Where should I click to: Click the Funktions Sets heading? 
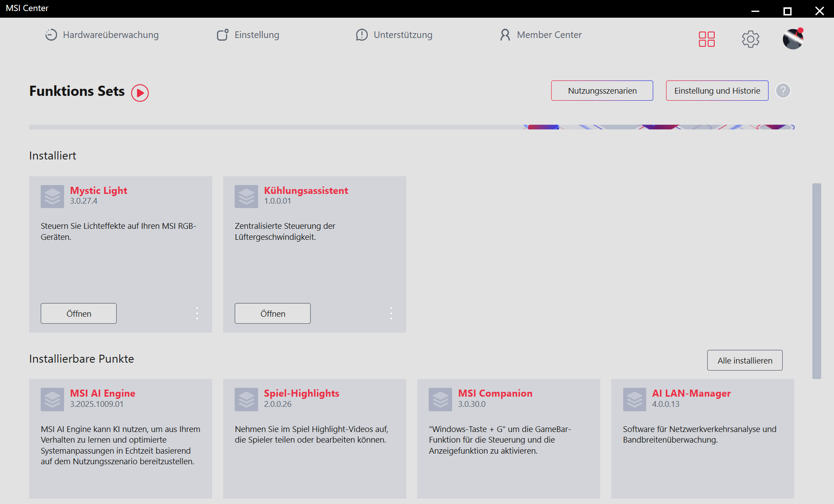[77, 91]
